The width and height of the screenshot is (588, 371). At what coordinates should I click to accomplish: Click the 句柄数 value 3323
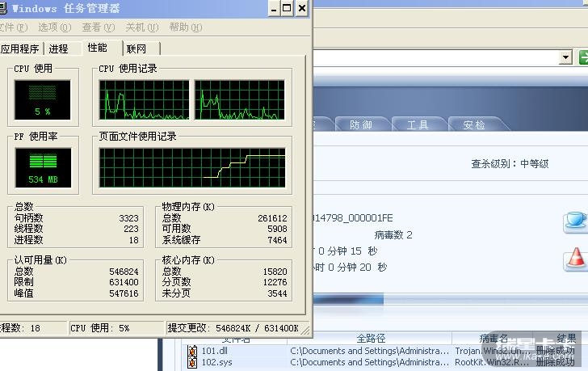128,218
